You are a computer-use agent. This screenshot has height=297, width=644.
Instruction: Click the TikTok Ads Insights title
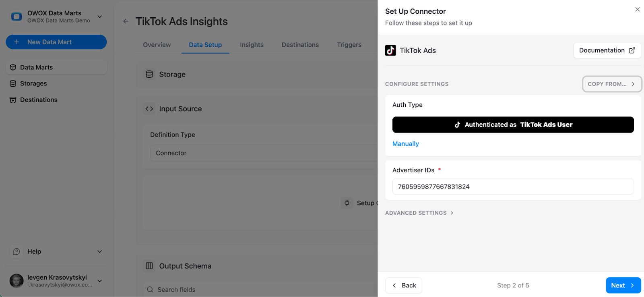182,21
